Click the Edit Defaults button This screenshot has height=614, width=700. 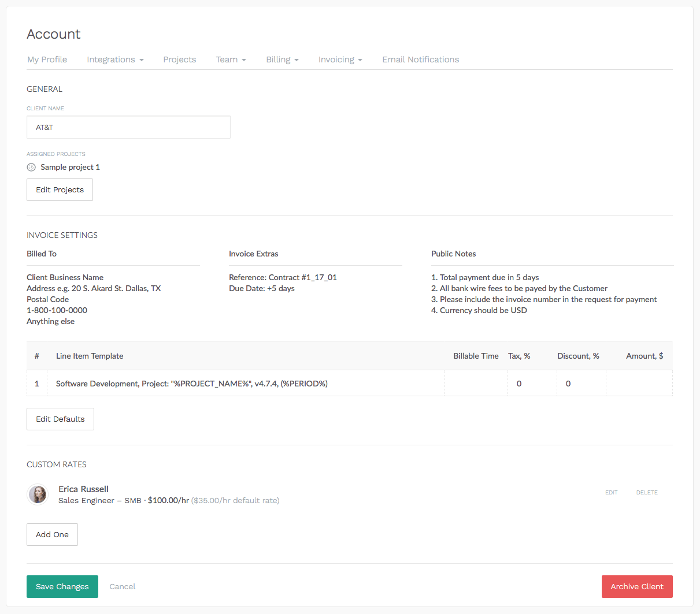(60, 419)
